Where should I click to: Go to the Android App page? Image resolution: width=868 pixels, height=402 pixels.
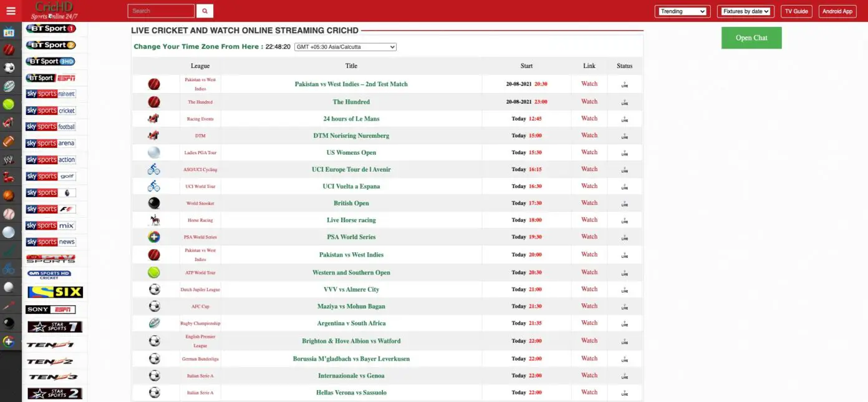tap(837, 11)
